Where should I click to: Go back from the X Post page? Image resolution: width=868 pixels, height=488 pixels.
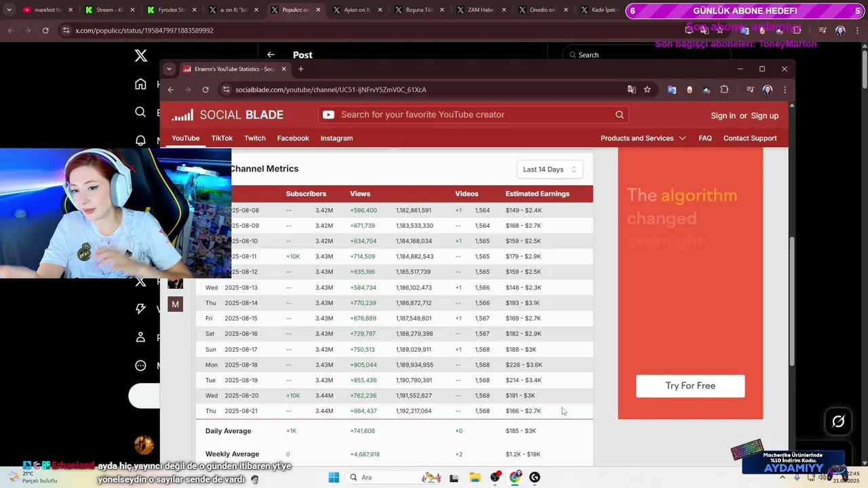coord(271,55)
